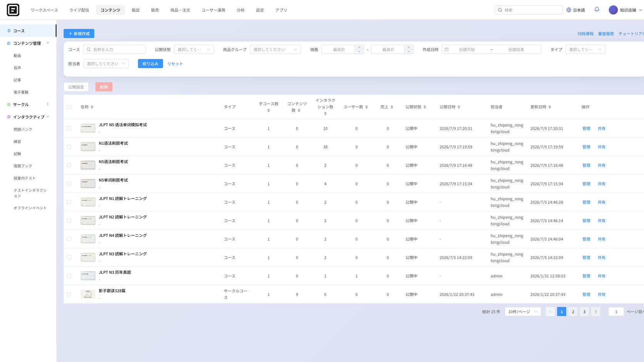Click 管理 link for JLPT N3 历年真题

click(586, 276)
